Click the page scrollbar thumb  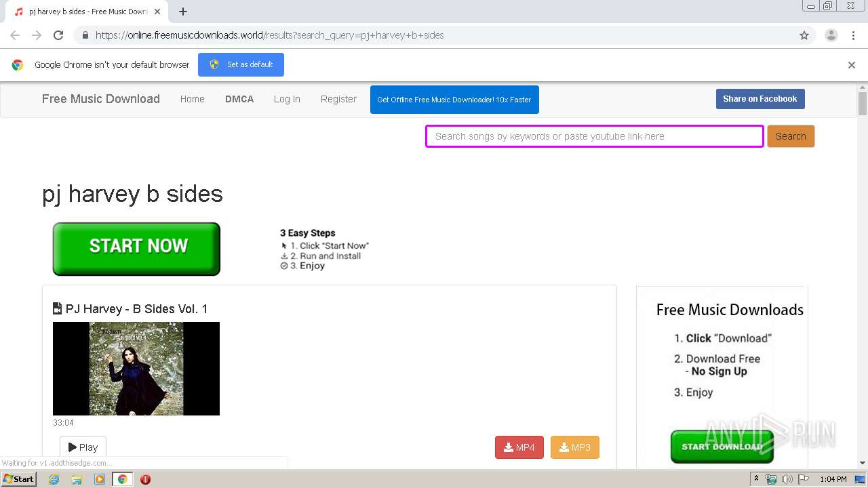[x=863, y=103]
